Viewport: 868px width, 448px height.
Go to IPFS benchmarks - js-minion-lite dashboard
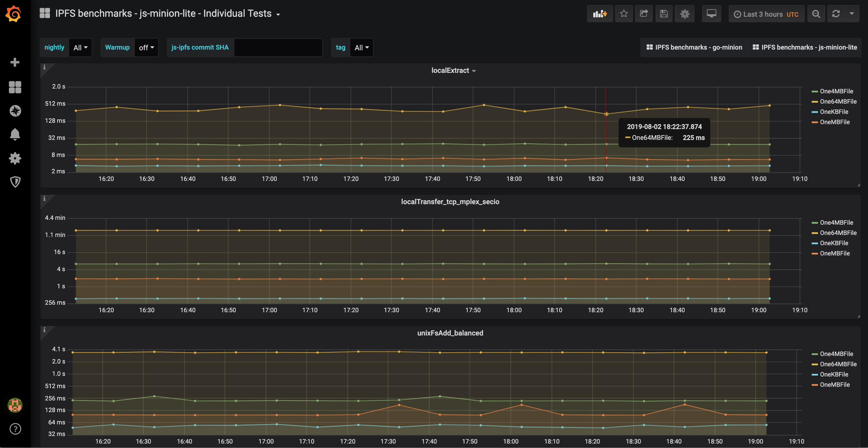click(805, 48)
